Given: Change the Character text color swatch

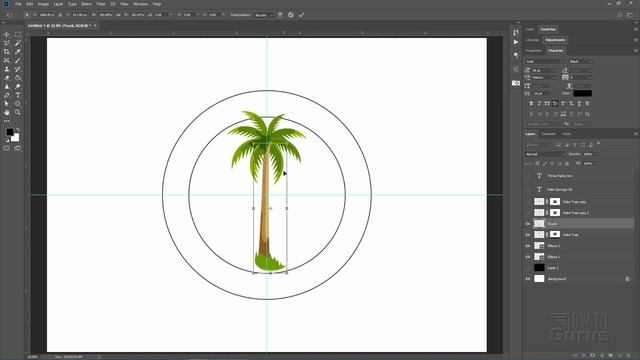Looking at the screenshot, I should (x=582, y=93).
